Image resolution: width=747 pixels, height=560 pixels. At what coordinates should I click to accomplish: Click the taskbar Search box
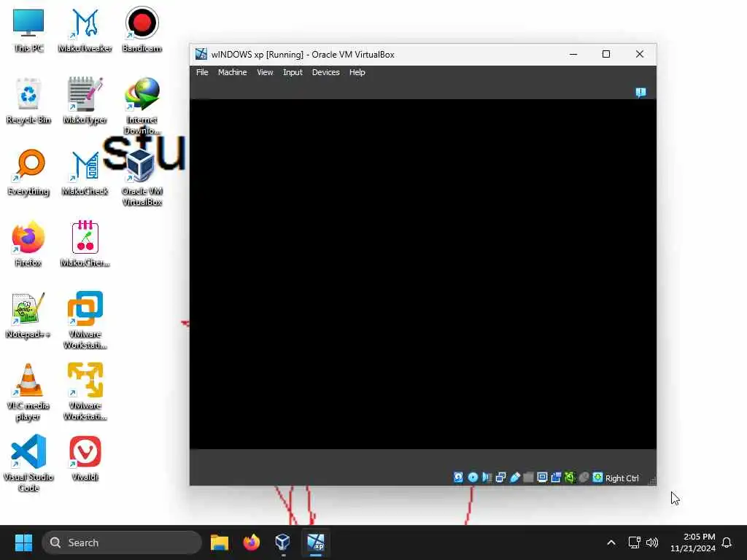point(122,542)
